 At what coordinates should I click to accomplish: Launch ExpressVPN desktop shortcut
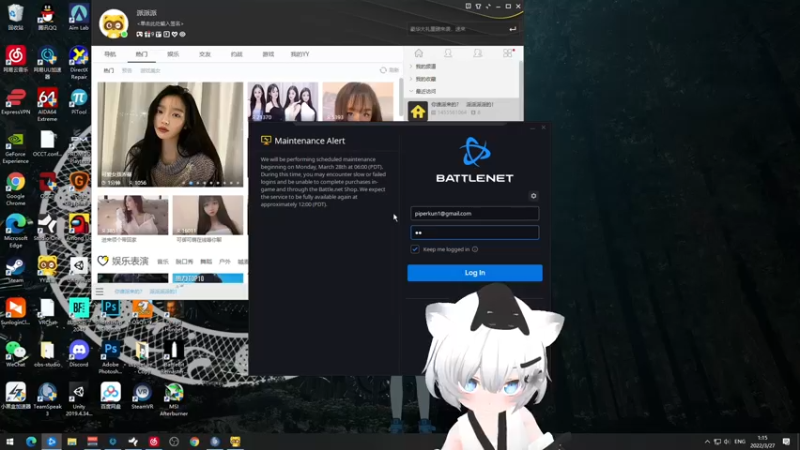click(x=16, y=101)
